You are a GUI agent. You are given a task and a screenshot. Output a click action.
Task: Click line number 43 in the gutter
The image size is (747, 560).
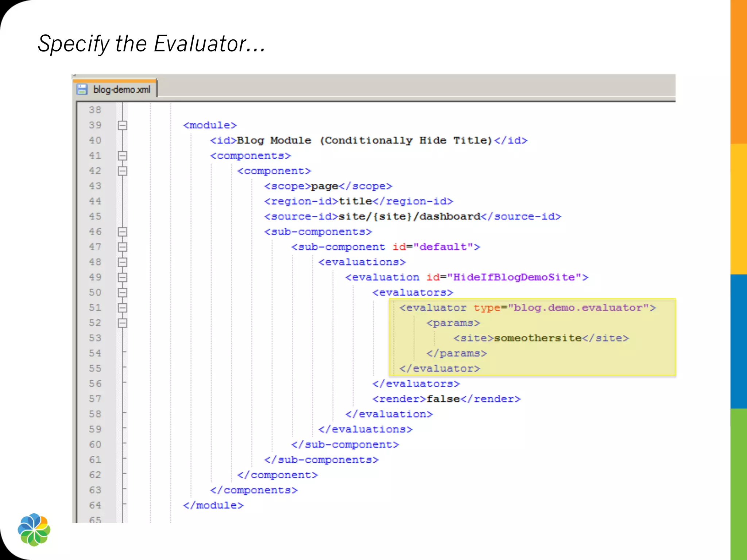pos(95,186)
